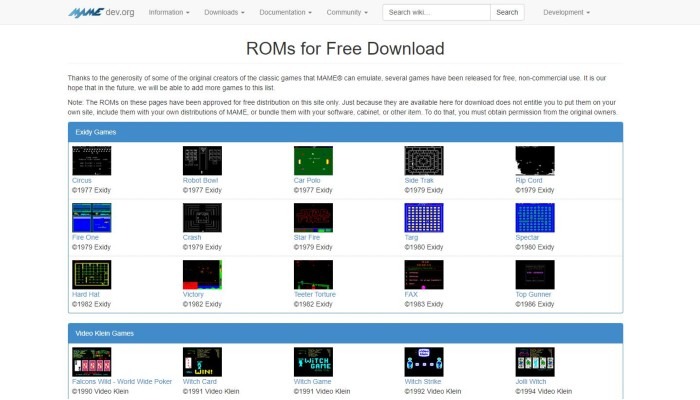Image resolution: width=700 pixels, height=400 pixels.
Task: Follow the Circus text link
Action: click(x=82, y=180)
